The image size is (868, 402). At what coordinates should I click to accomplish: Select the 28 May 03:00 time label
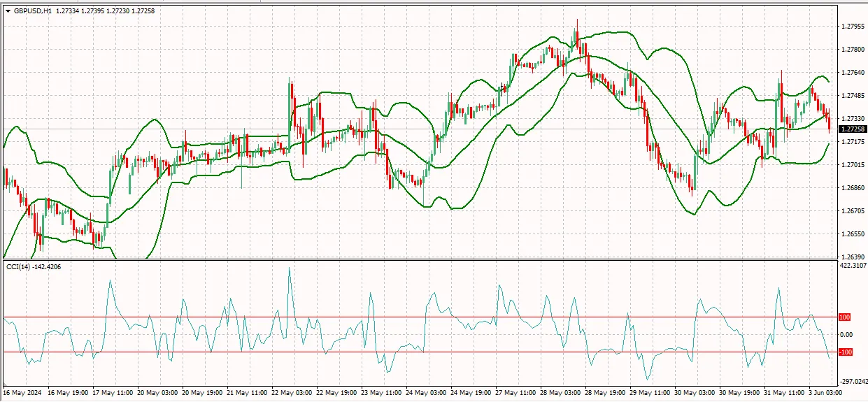[x=560, y=393]
